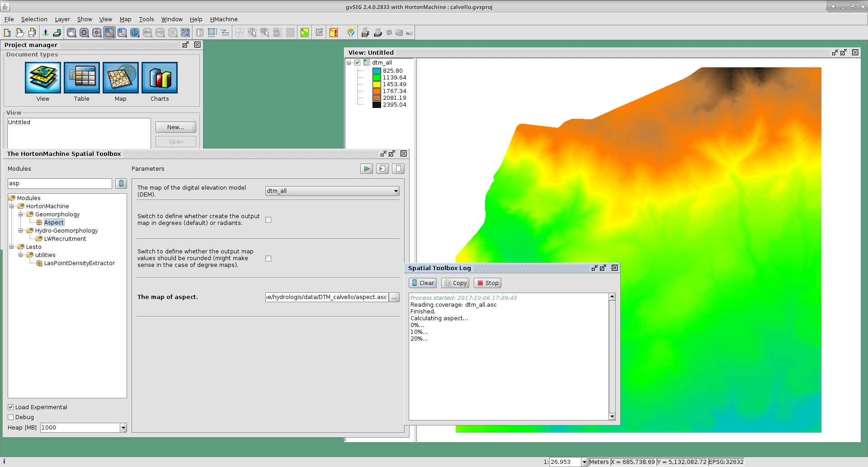The width and height of the screenshot is (868, 467).
Task: Collapse the Geomorphology tree node
Action: pos(21,215)
